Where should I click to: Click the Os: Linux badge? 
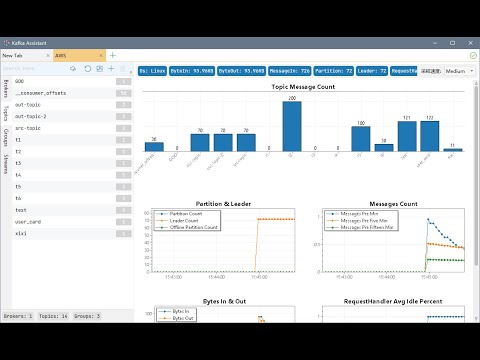pos(152,71)
